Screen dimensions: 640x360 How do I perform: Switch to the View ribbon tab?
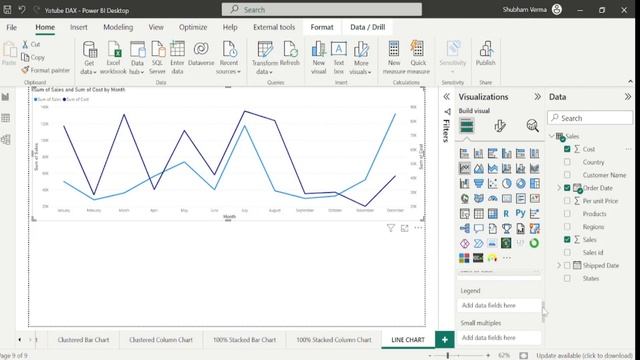coord(156,27)
